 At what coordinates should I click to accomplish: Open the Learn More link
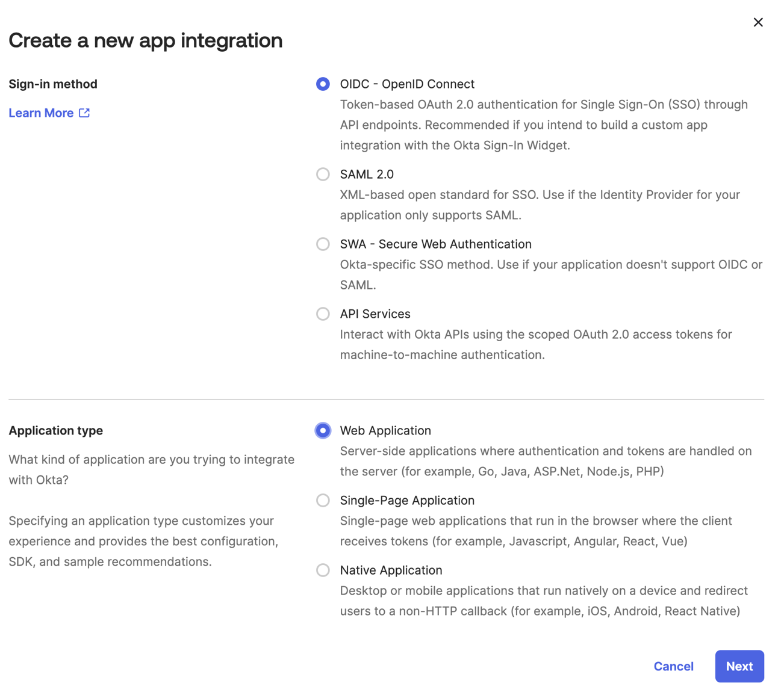[41, 113]
